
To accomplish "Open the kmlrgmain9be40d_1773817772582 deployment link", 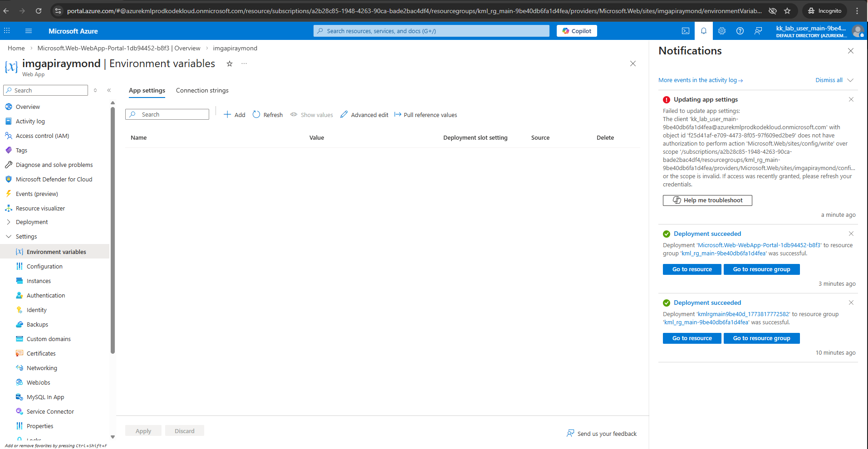I will click(744, 314).
